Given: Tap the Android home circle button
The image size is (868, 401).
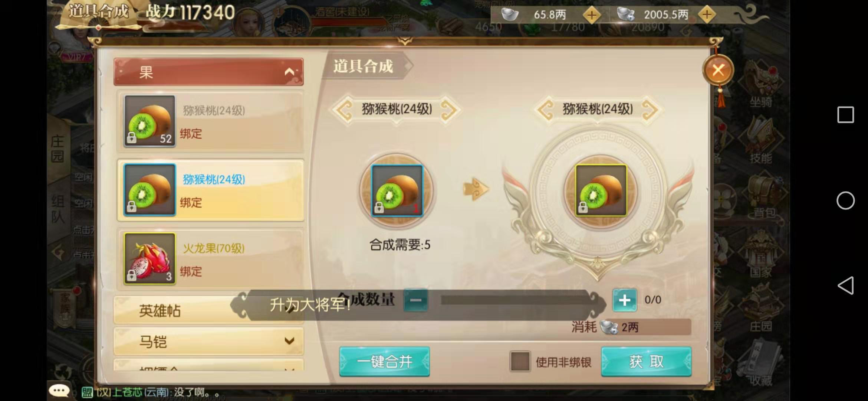Looking at the screenshot, I should 846,200.
